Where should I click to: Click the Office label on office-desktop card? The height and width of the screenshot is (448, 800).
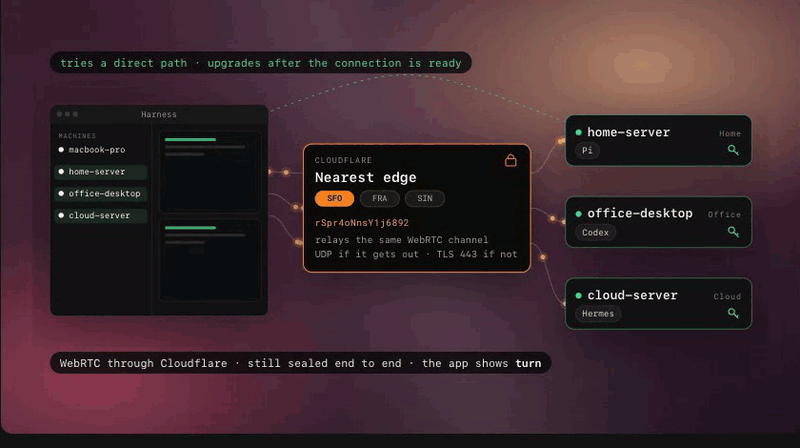[x=724, y=215]
